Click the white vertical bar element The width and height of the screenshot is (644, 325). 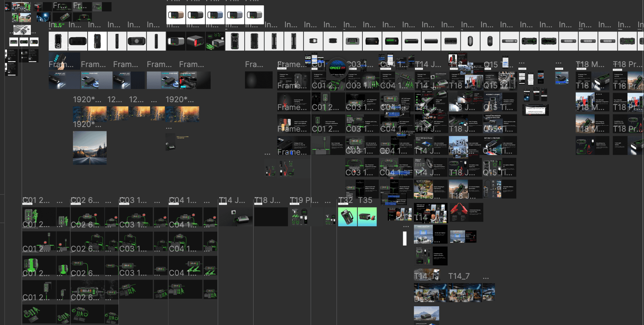tap(405, 238)
